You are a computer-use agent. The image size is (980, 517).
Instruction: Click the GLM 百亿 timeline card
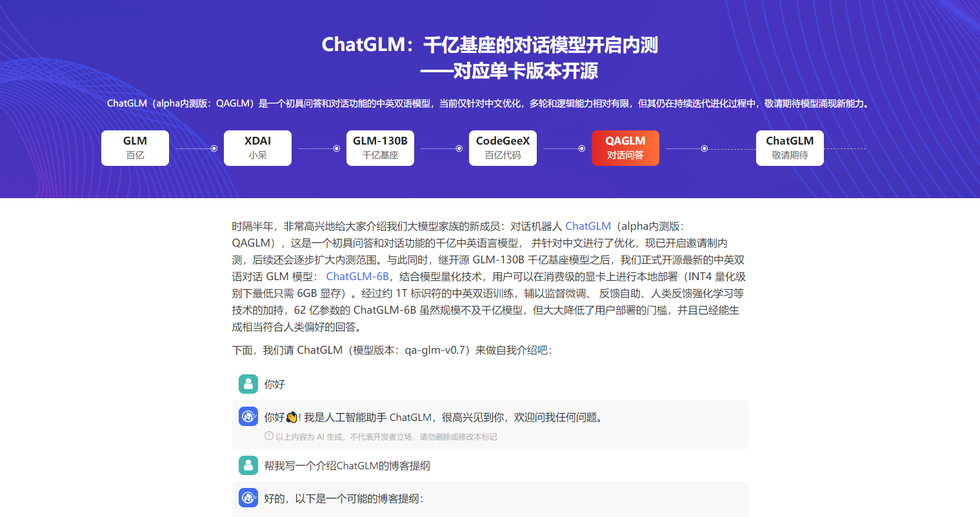pos(135,148)
